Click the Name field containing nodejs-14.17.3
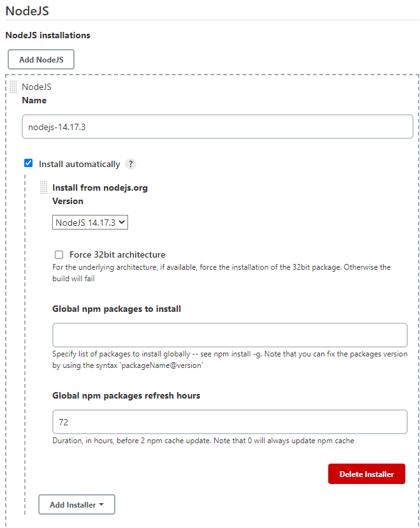 (217, 127)
